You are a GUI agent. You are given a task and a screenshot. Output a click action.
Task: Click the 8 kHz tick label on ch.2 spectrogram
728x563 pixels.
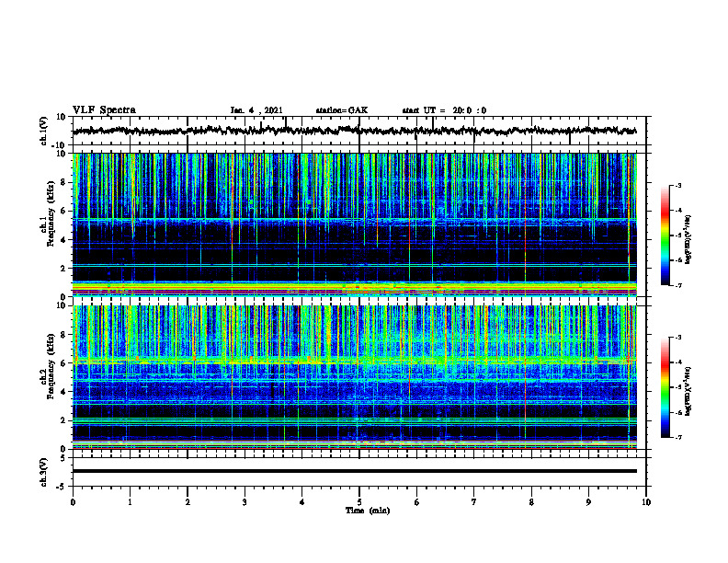point(64,335)
